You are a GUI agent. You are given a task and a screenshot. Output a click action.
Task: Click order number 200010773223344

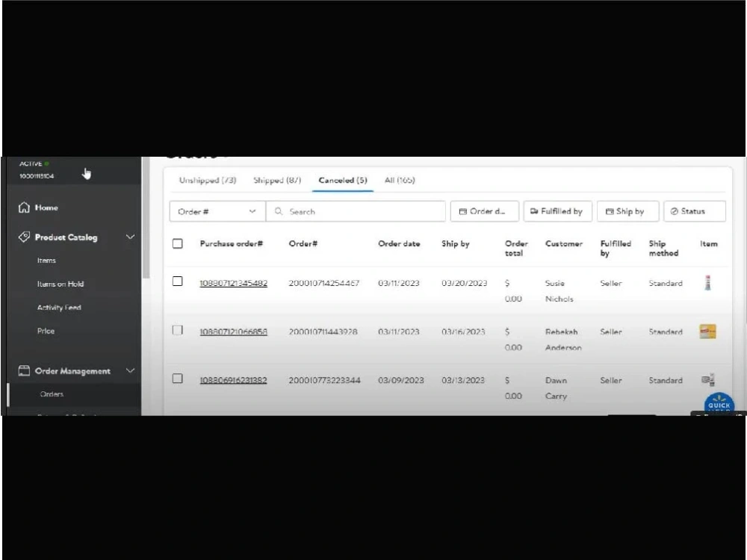coord(324,381)
